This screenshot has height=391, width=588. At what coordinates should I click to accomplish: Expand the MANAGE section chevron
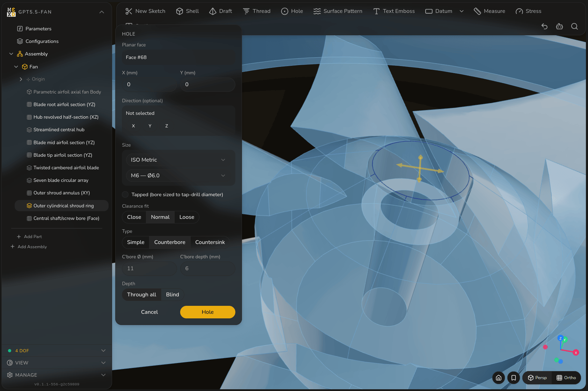coord(103,375)
